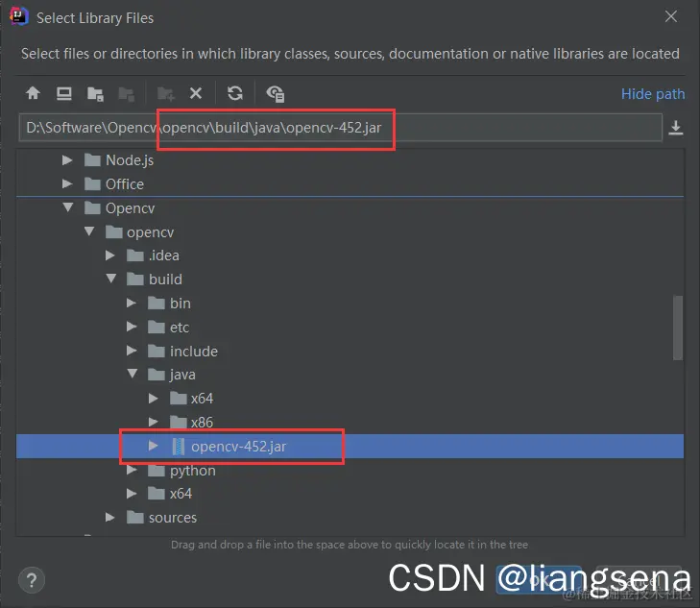Expand the include folder

pyautogui.click(x=131, y=351)
